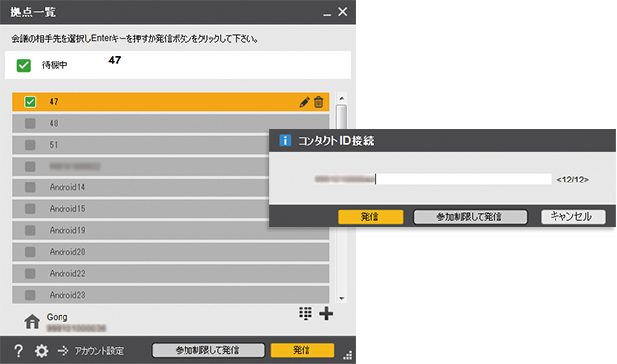Click 参加制限して発信 in the contact ID dialog
Image resolution: width=617 pixels, height=364 pixels.
[470, 217]
